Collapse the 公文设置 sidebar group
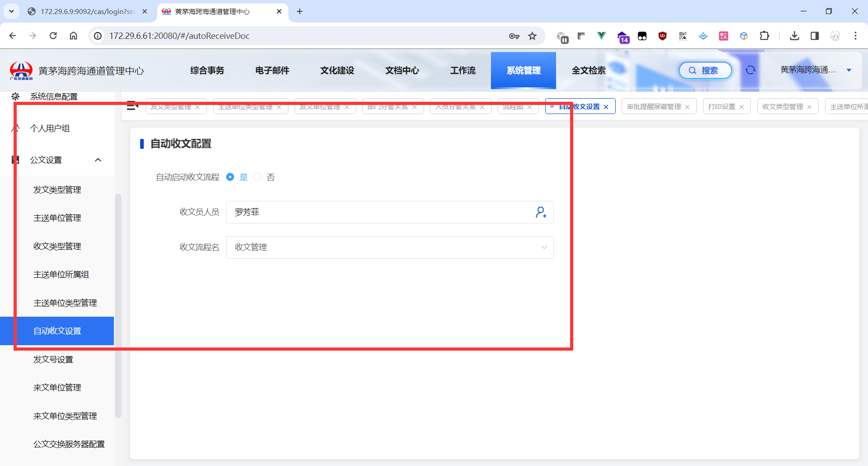868x466 pixels. coord(98,160)
